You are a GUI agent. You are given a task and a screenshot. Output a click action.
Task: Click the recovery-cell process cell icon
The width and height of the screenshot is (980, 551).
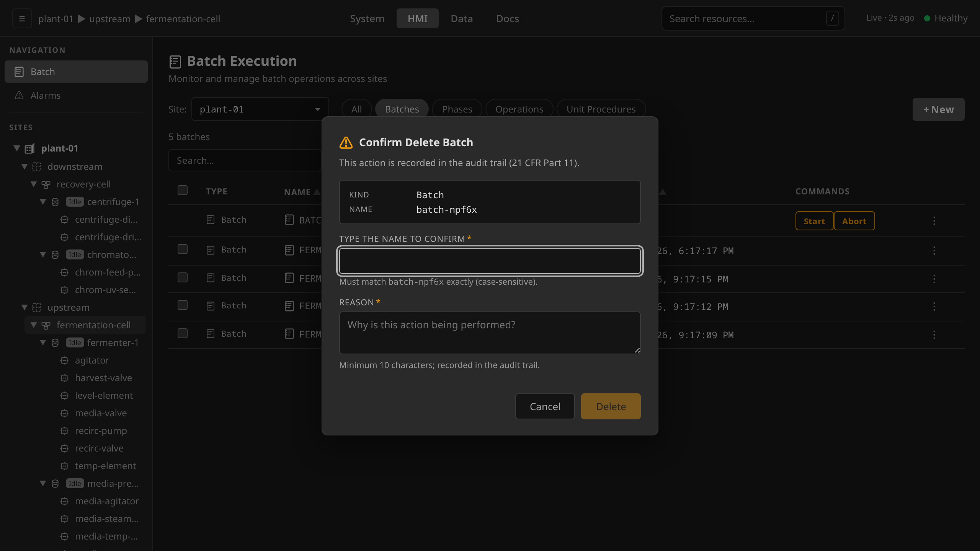[x=46, y=184]
